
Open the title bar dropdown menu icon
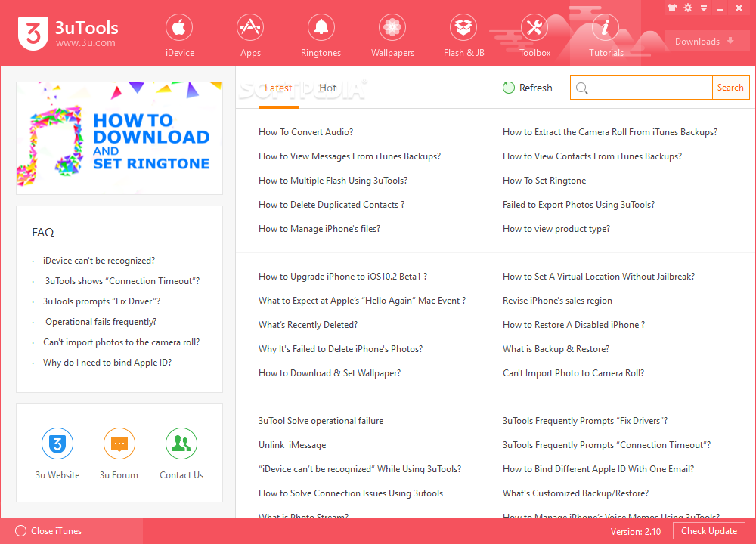click(704, 8)
